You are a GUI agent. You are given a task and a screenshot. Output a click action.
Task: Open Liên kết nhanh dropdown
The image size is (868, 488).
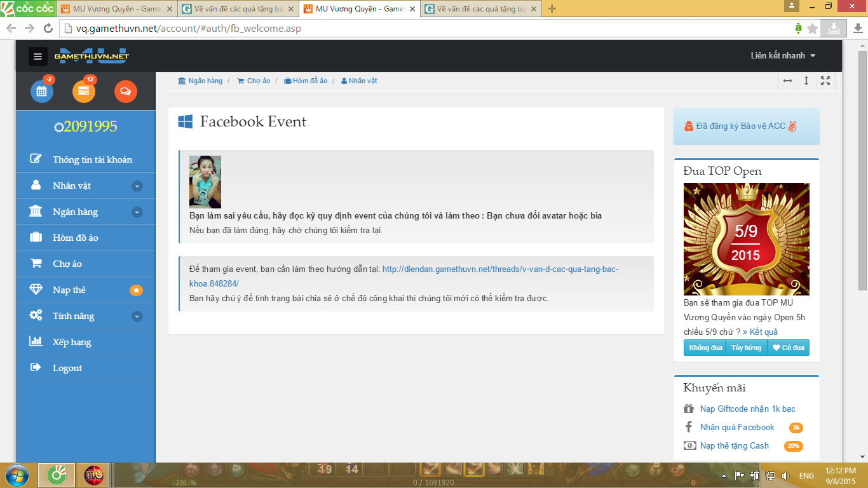783,56
